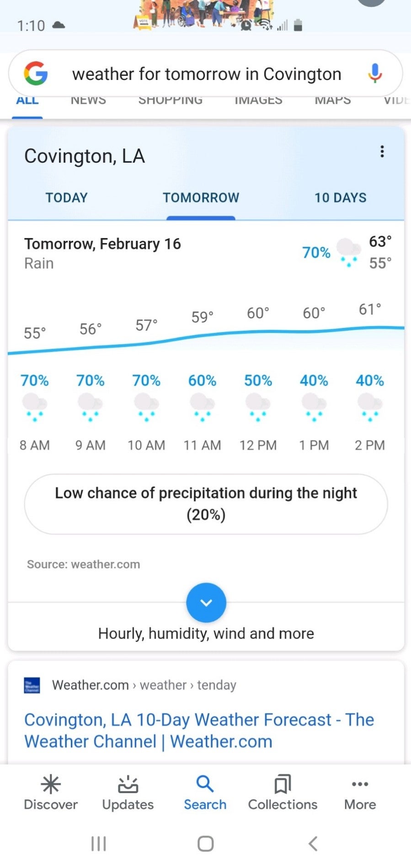Open the NEWS search results tab
Screen dimensions: 411x868
pyautogui.click(x=88, y=101)
